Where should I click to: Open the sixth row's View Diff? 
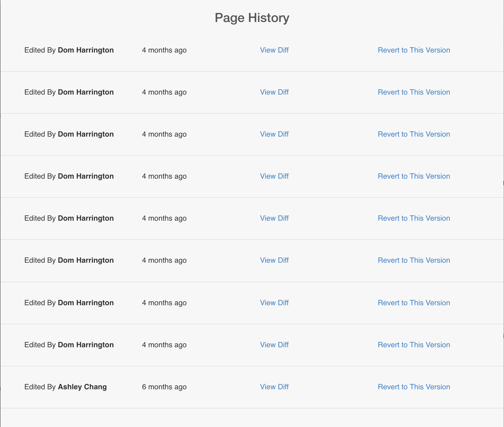click(x=274, y=260)
